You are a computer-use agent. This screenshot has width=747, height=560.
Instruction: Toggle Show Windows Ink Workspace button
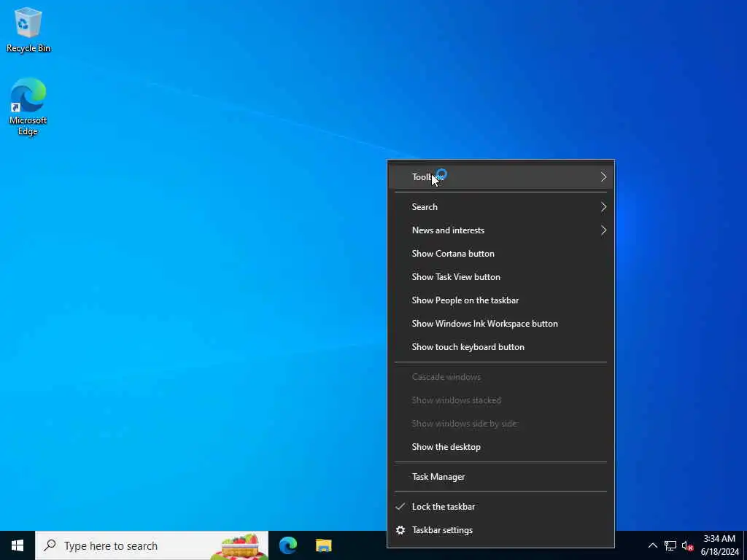pyautogui.click(x=500, y=323)
